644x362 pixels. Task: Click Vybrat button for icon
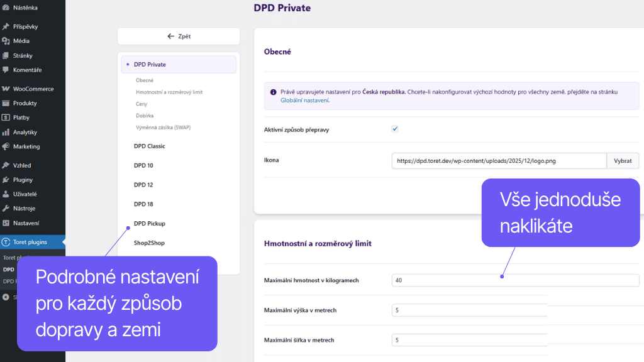coord(623,161)
